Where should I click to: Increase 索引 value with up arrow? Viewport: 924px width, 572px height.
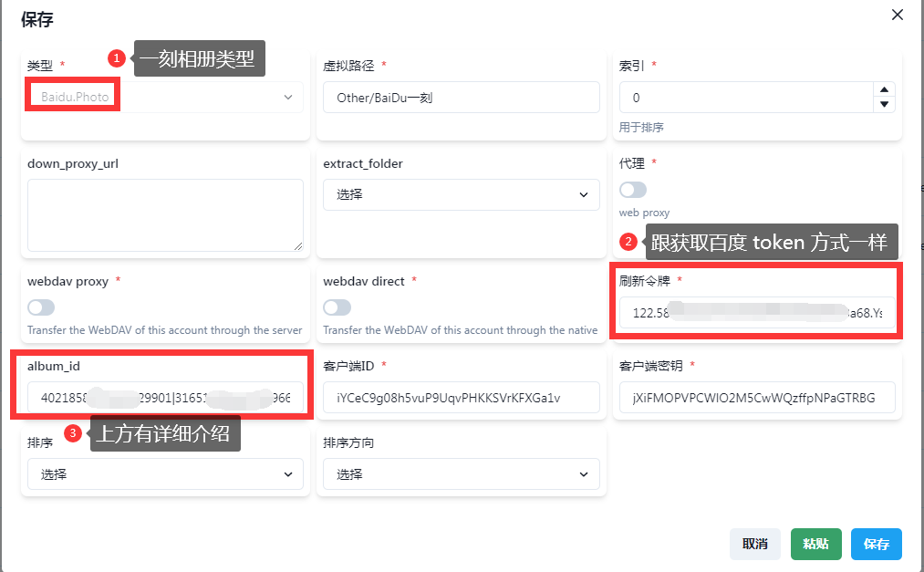coord(883,89)
